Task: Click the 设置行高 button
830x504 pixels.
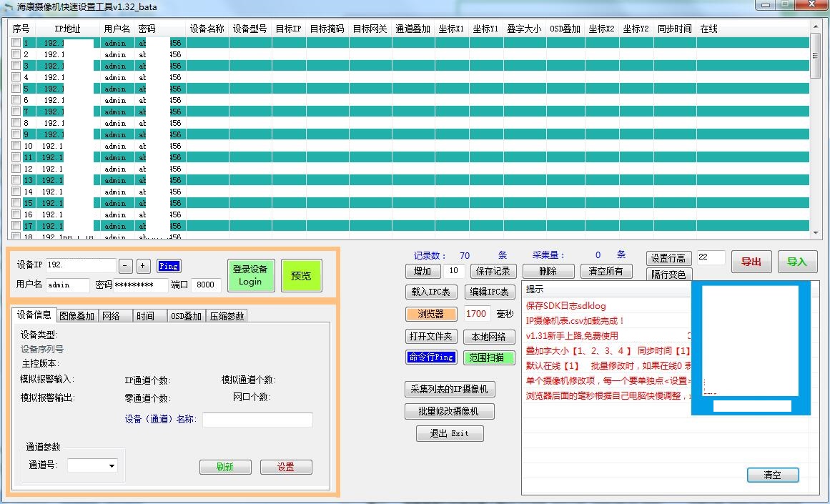Action: 668,258
